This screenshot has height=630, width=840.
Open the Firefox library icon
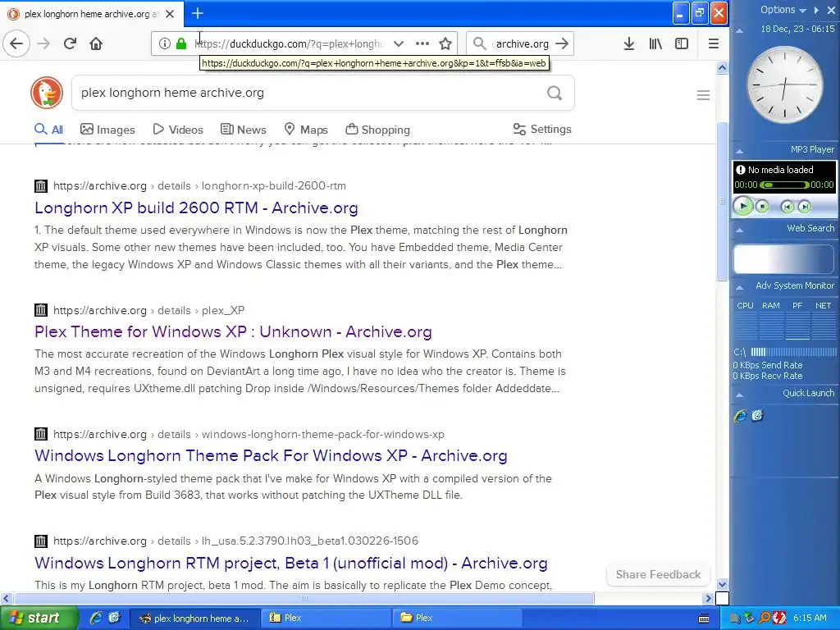point(655,44)
